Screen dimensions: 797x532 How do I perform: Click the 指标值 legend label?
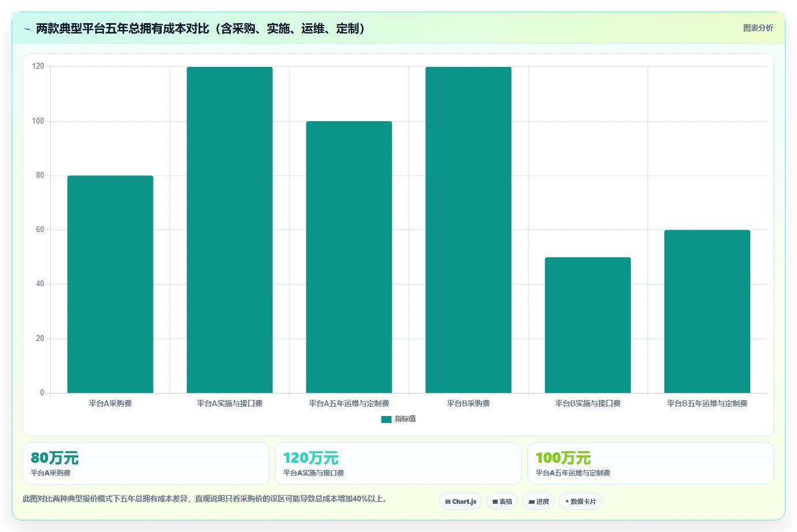pos(405,419)
